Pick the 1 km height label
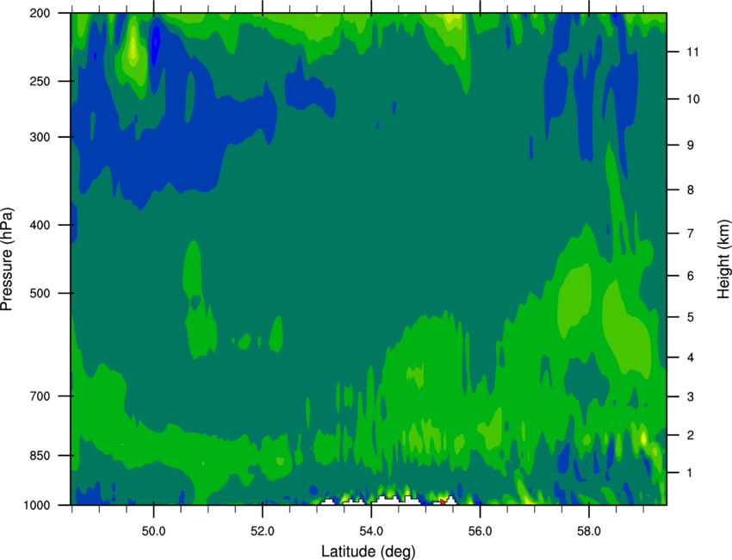This screenshot has height=560, width=732. [690, 473]
